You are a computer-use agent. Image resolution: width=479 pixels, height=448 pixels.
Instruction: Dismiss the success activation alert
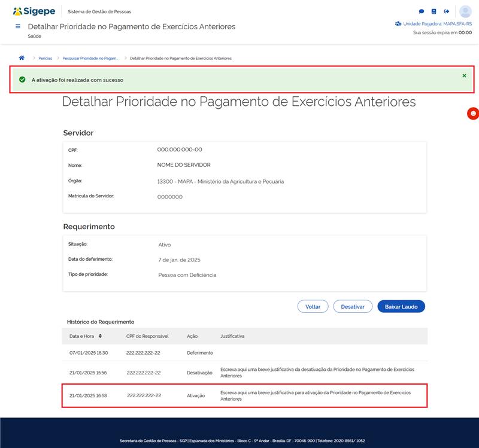pos(464,76)
